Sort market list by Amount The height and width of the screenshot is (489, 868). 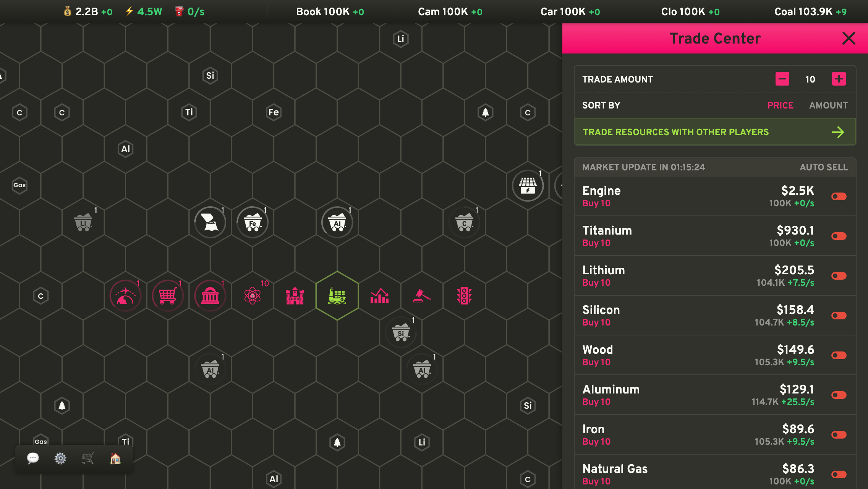click(x=828, y=105)
